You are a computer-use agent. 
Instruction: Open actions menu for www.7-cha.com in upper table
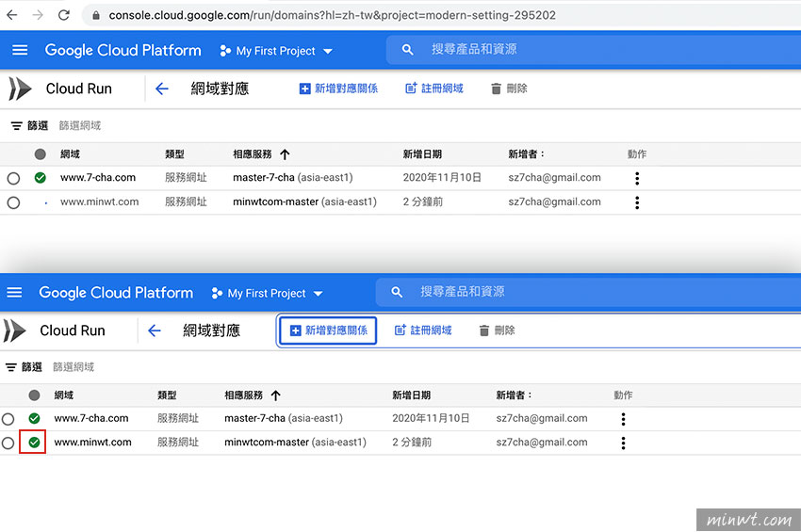click(x=636, y=178)
